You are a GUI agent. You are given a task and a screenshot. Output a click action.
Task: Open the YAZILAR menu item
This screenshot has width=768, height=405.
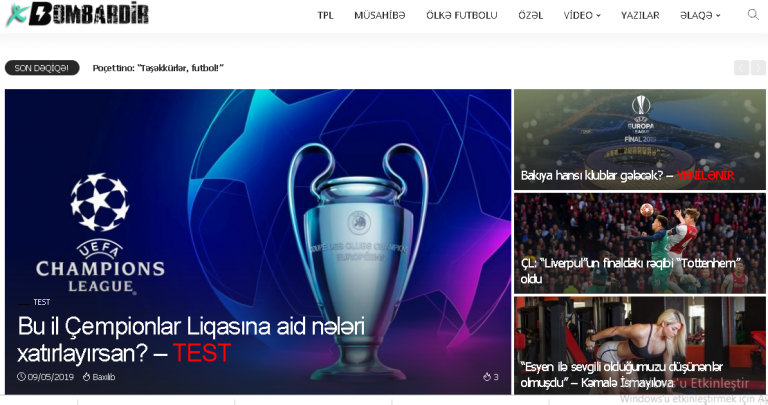pos(640,15)
